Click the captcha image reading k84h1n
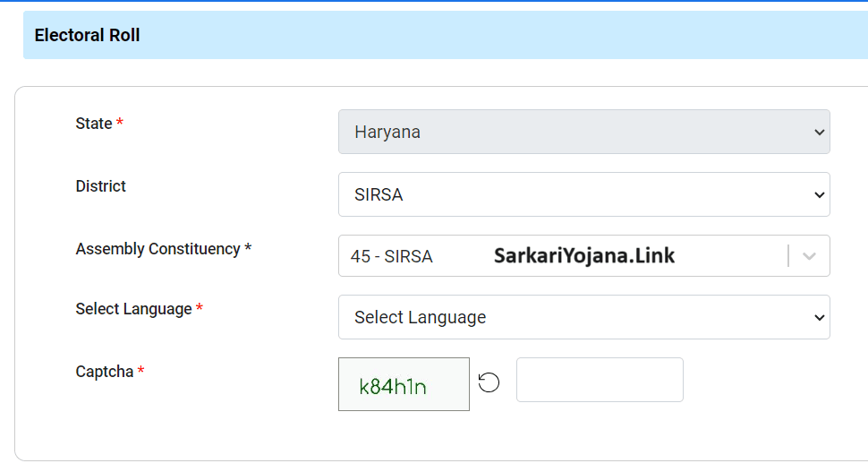The image size is (868, 472). [404, 385]
